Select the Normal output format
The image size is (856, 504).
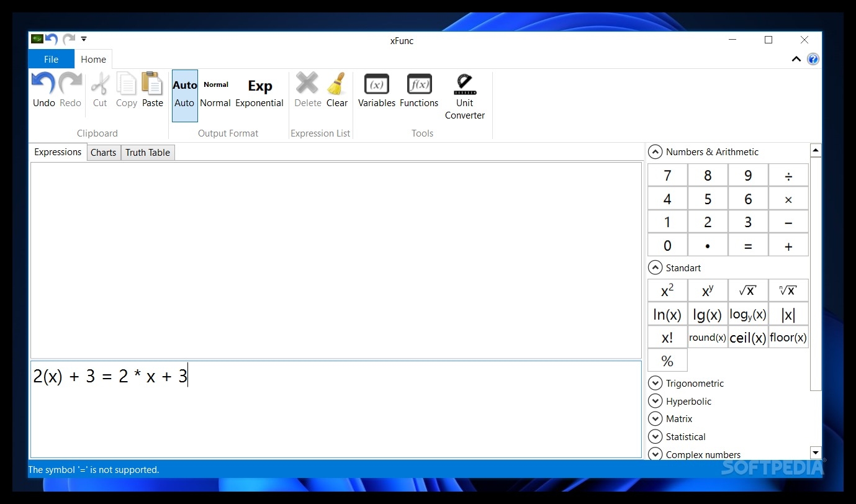[215, 96]
